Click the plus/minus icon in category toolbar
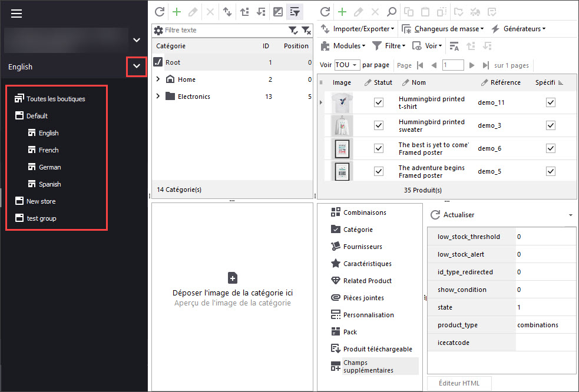 (277, 12)
